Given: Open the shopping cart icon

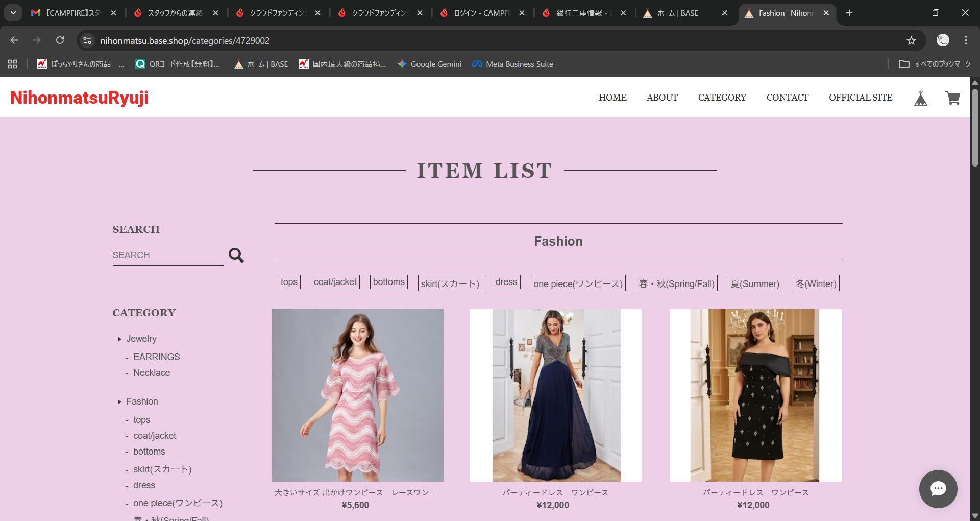Looking at the screenshot, I should click(952, 98).
